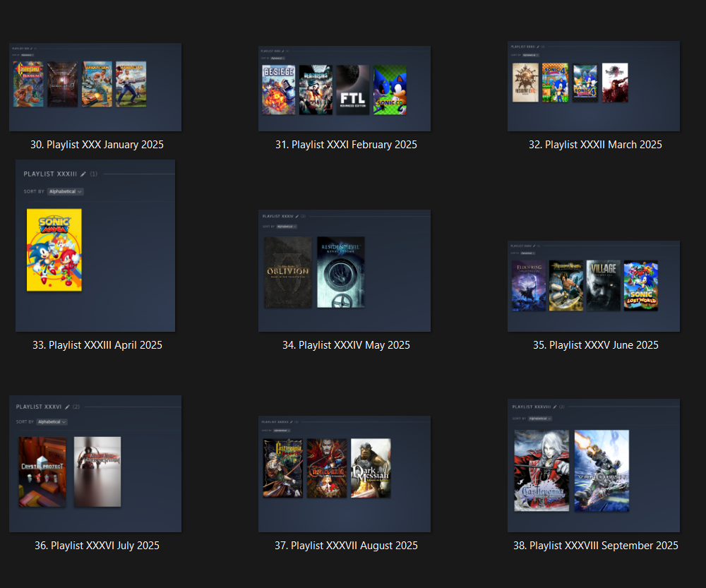The height and width of the screenshot is (588, 706).
Task: Click the pencil edit icon beside PLAYLIST XXXIV
Action: 297,217
